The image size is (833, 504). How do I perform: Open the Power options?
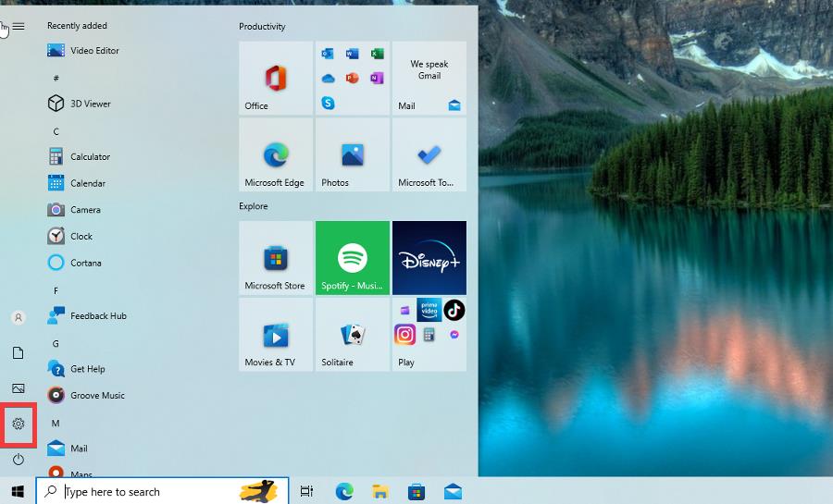(x=19, y=459)
